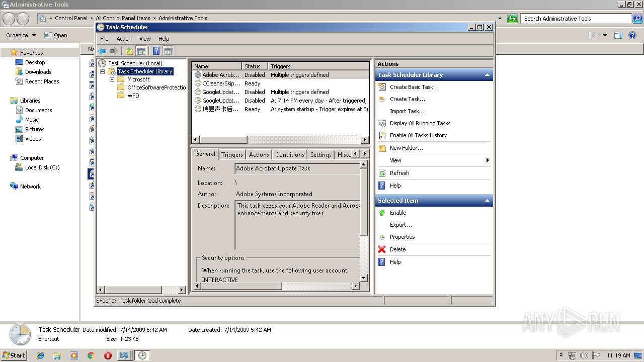Click the Microsoft folder icon in tree
The height and width of the screenshot is (362, 644).
[121, 79]
